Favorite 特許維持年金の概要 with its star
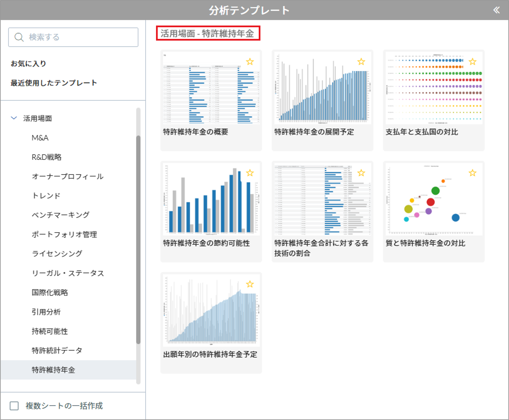The width and height of the screenshot is (509, 420). click(x=250, y=62)
